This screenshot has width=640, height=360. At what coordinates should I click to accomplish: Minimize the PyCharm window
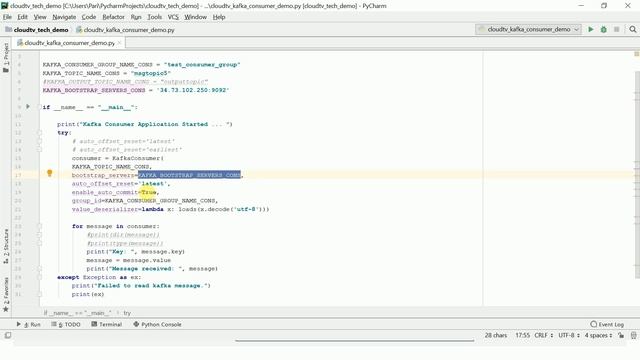(x=581, y=5)
